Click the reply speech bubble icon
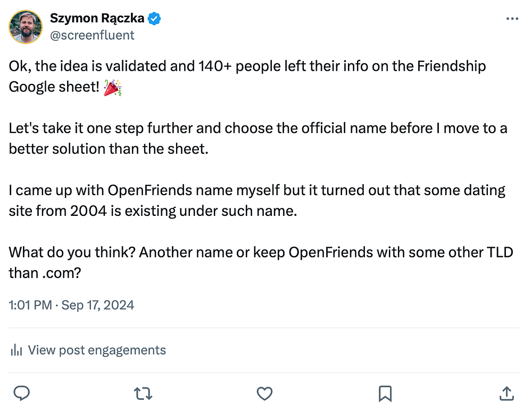Viewport: 532px width, 411px height. (21, 393)
